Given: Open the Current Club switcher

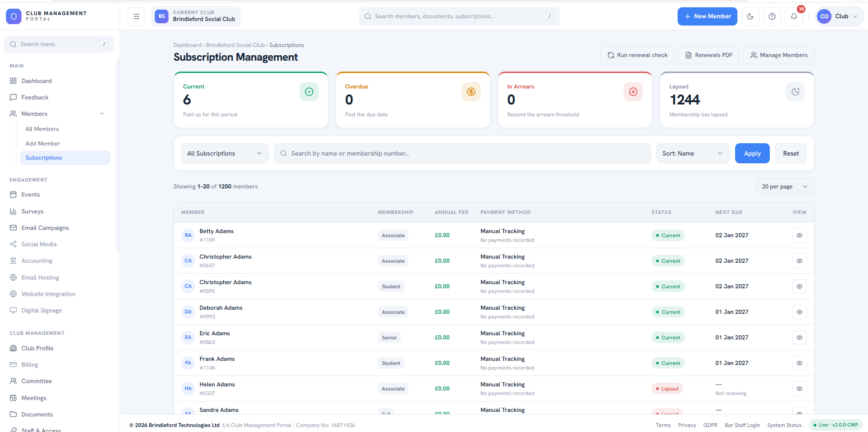Looking at the screenshot, I should coord(196,16).
